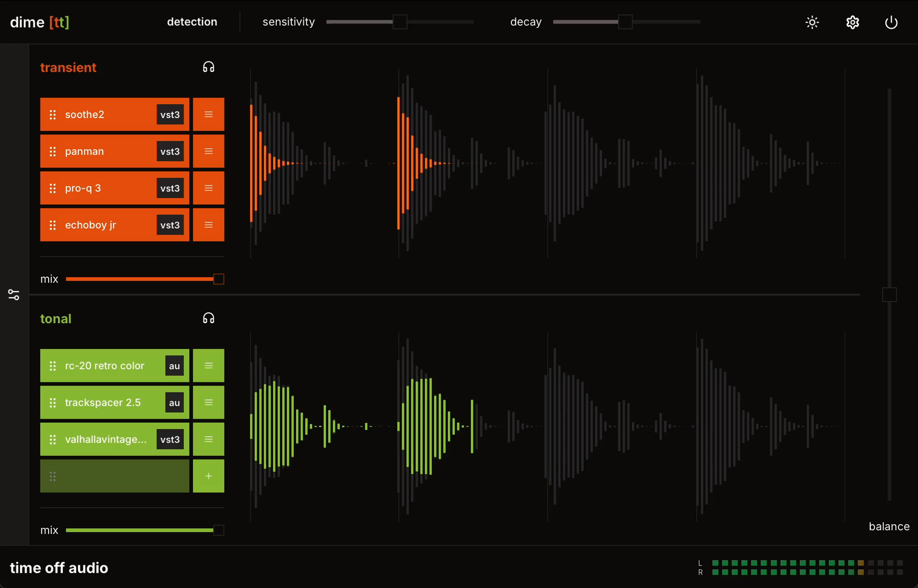
Task: Open the pro-q 3 hamburger menu
Action: tap(208, 188)
